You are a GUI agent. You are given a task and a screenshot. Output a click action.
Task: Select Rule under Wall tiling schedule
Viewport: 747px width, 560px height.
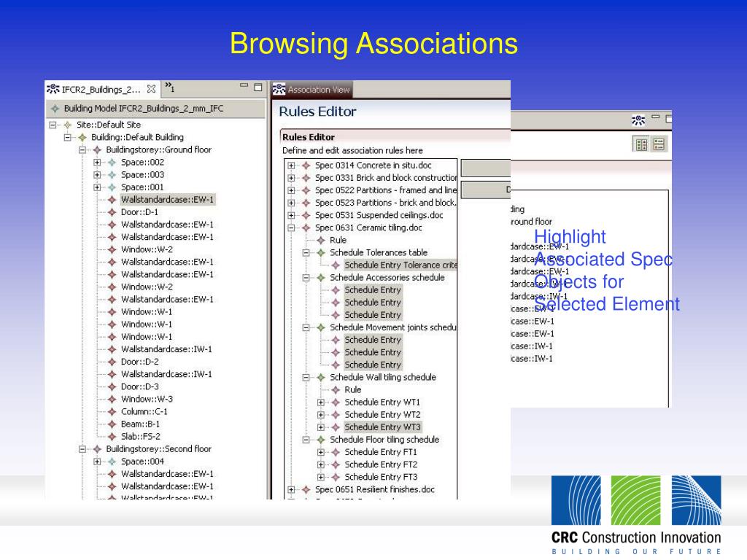pyautogui.click(x=352, y=389)
